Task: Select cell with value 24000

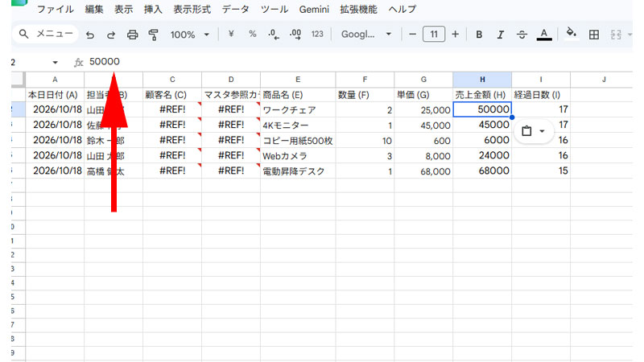Action: click(x=482, y=155)
